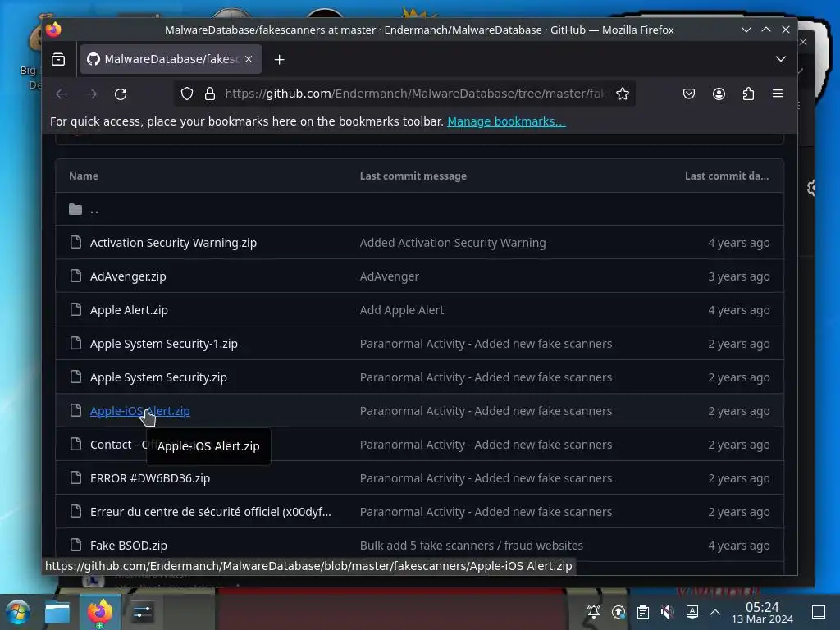Screen dimensions: 840x630
Task: Click the file icon next to Fake BSOD.zip
Action: tap(76, 545)
